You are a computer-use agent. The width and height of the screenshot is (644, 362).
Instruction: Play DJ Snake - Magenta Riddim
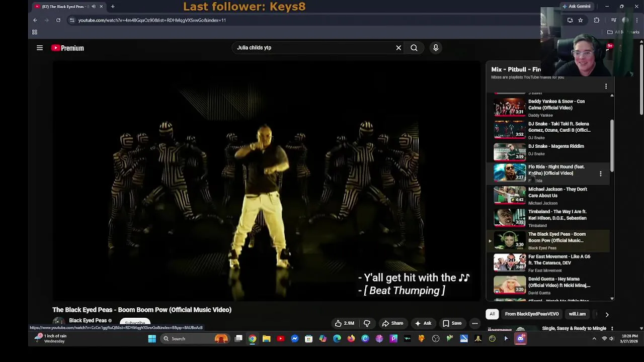click(x=548, y=151)
